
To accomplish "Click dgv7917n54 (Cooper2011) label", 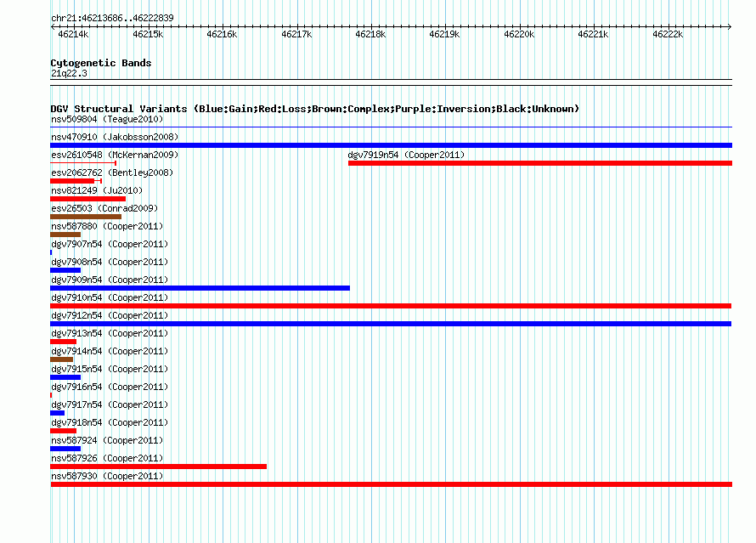I will click(110, 404).
